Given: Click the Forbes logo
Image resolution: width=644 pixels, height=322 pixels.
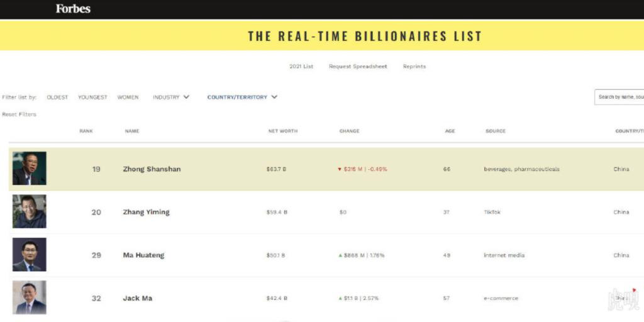Looking at the screenshot, I should tap(73, 9).
